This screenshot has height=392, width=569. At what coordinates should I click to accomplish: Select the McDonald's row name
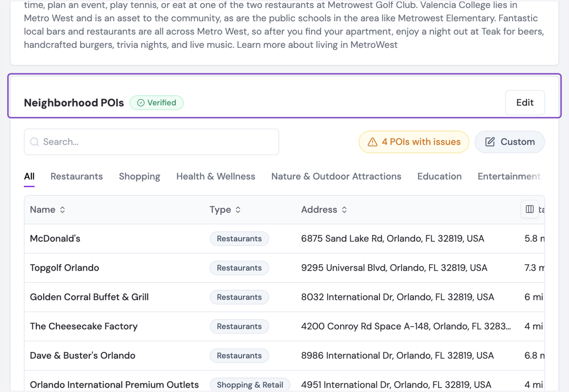click(55, 238)
